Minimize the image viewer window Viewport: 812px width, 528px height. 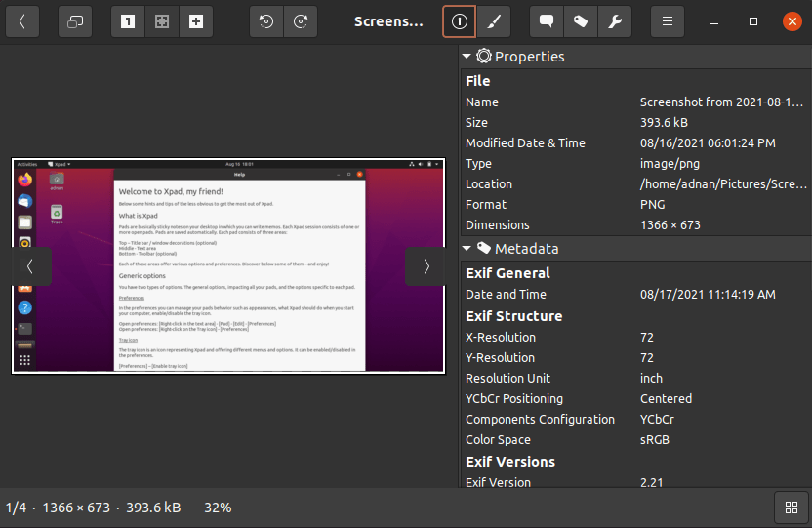[714, 21]
